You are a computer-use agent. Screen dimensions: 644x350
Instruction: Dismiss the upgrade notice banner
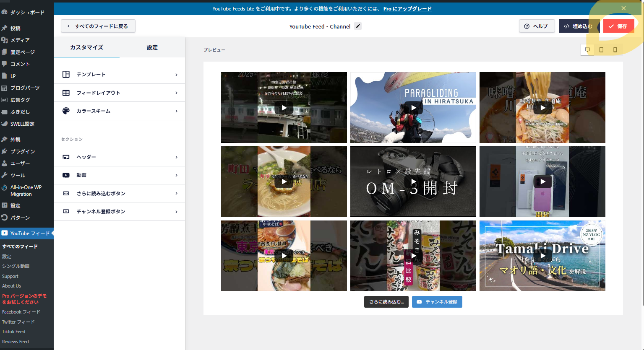[623, 8]
